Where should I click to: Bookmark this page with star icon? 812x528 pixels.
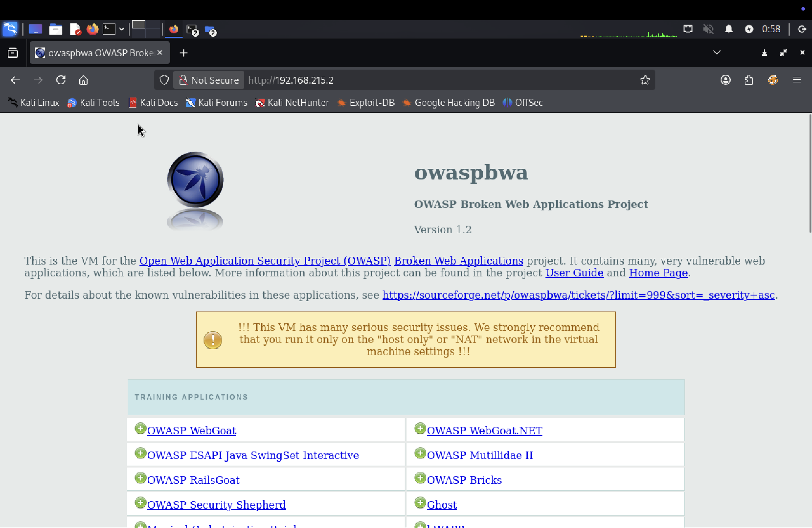pos(644,80)
